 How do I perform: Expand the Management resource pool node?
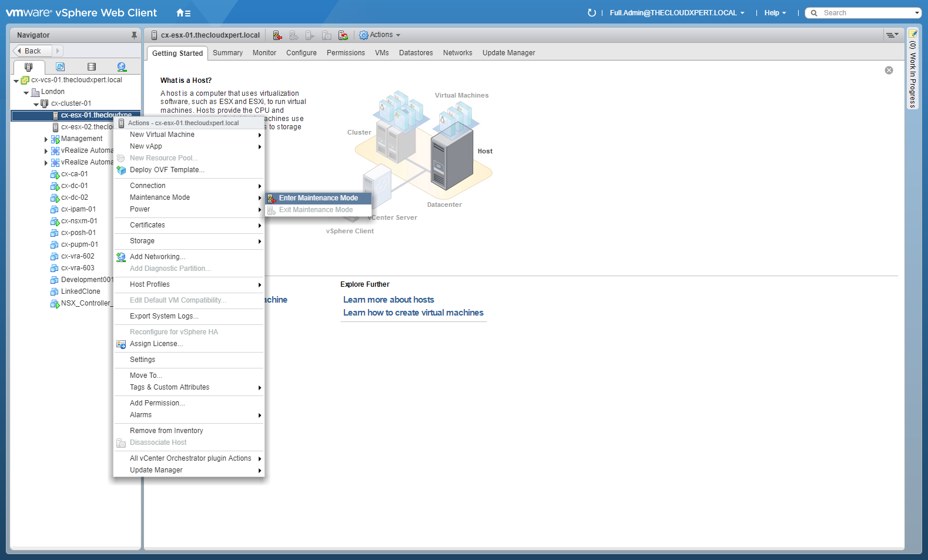46,139
